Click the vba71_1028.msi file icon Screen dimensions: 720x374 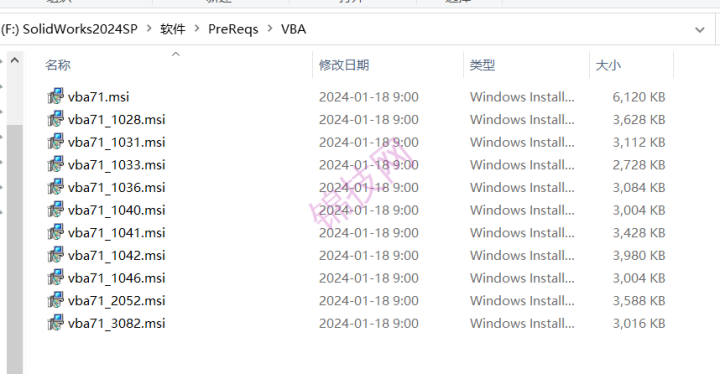[x=56, y=119]
